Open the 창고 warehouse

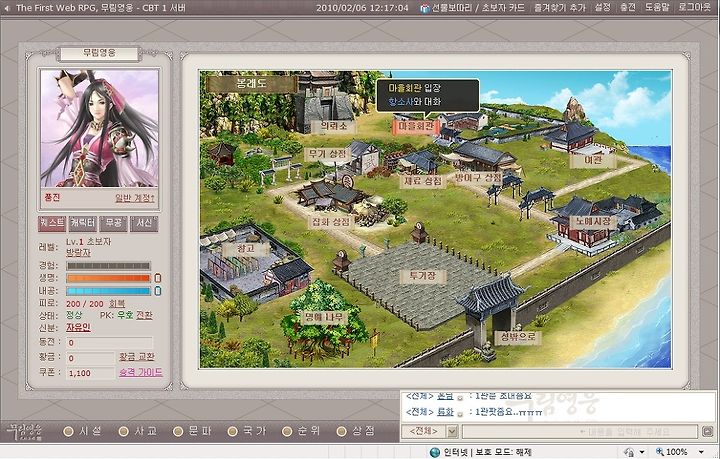[x=246, y=249]
